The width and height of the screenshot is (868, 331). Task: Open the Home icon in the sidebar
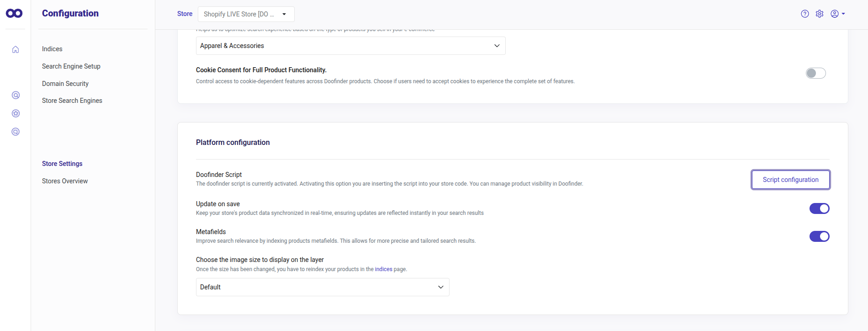16,49
